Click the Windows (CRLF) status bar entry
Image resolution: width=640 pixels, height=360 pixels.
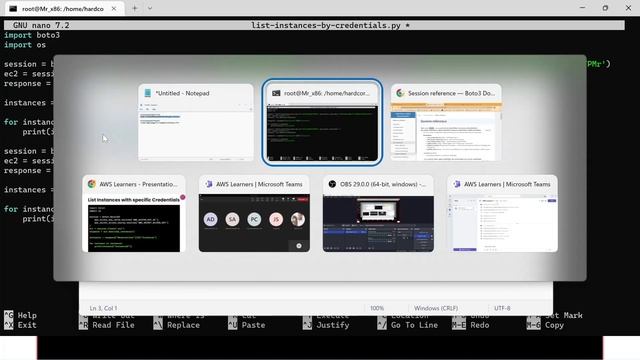point(436,308)
